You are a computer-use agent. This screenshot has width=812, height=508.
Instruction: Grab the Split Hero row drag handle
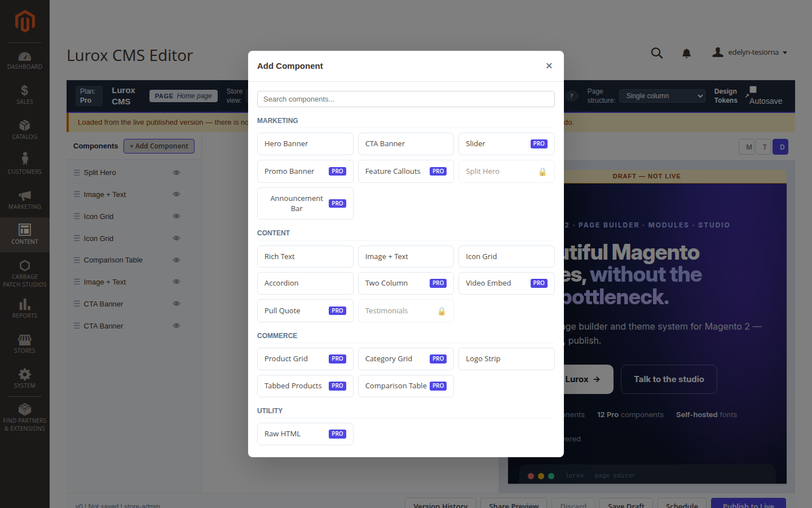pyautogui.click(x=77, y=172)
